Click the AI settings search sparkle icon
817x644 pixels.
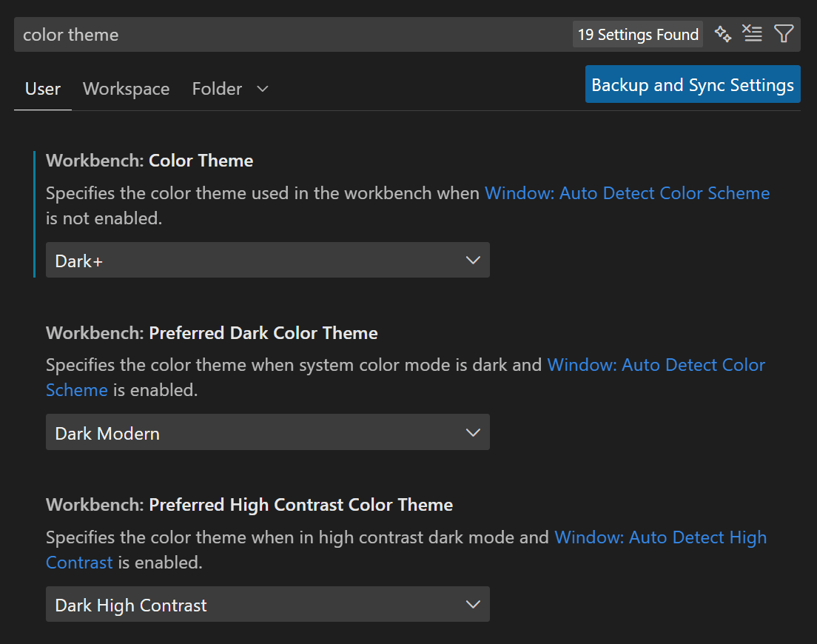(x=723, y=34)
